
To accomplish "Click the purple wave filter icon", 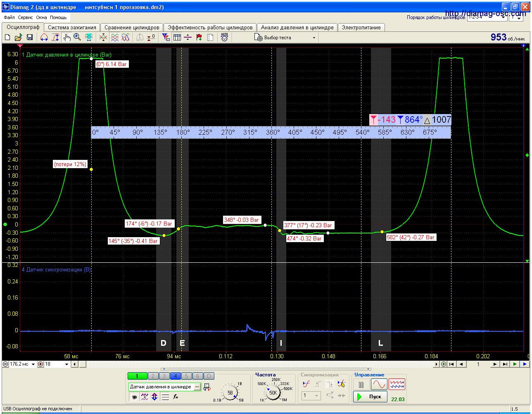I will click(144, 397).
